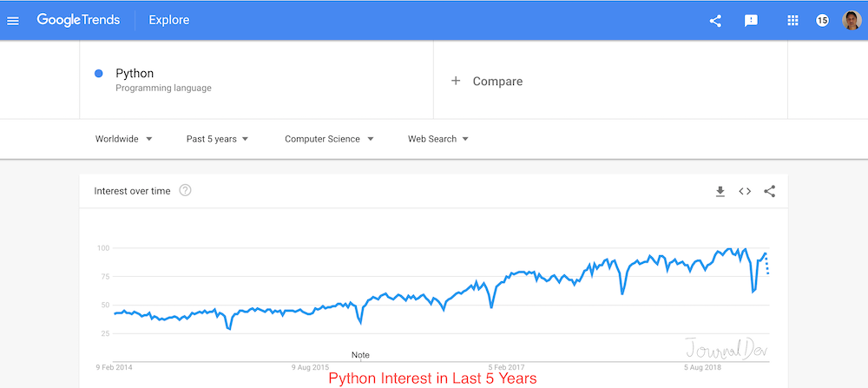Open the Google apps grid
The height and width of the screenshot is (388, 868).
(x=792, y=21)
